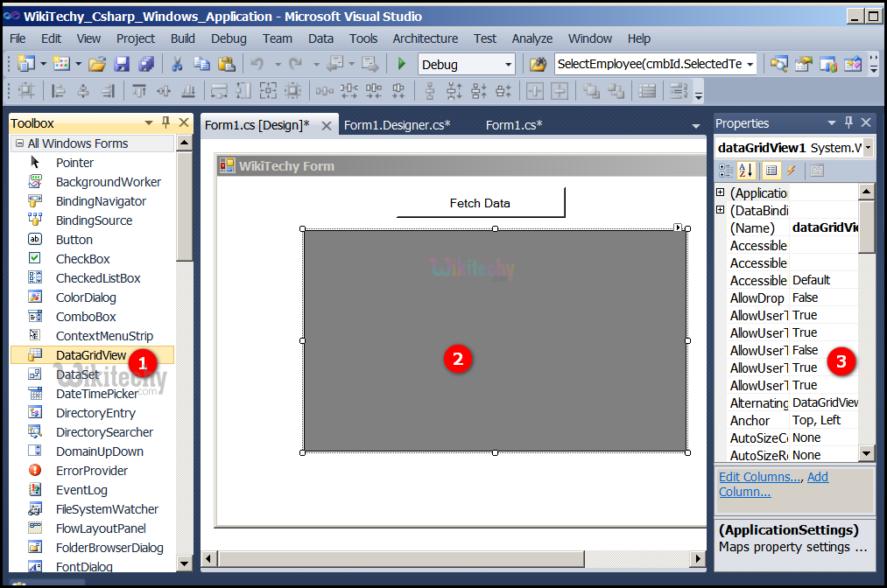Viewport: 887px width, 588px height.
Task: Click the Save icon in the toolbar
Action: click(122, 64)
